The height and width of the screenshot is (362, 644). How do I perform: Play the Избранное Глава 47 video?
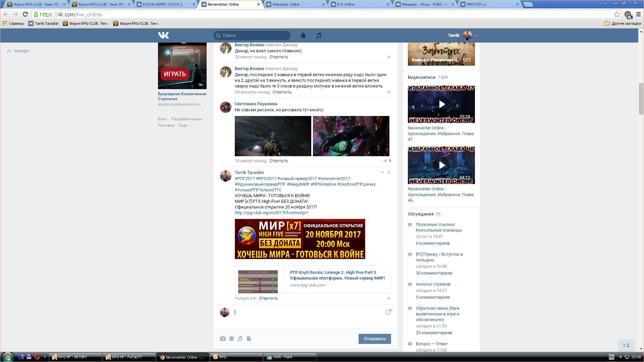[441, 104]
